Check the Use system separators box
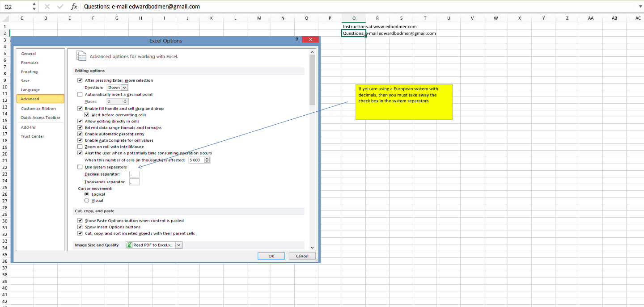The height and width of the screenshot is (307, 644). point(80,167)
